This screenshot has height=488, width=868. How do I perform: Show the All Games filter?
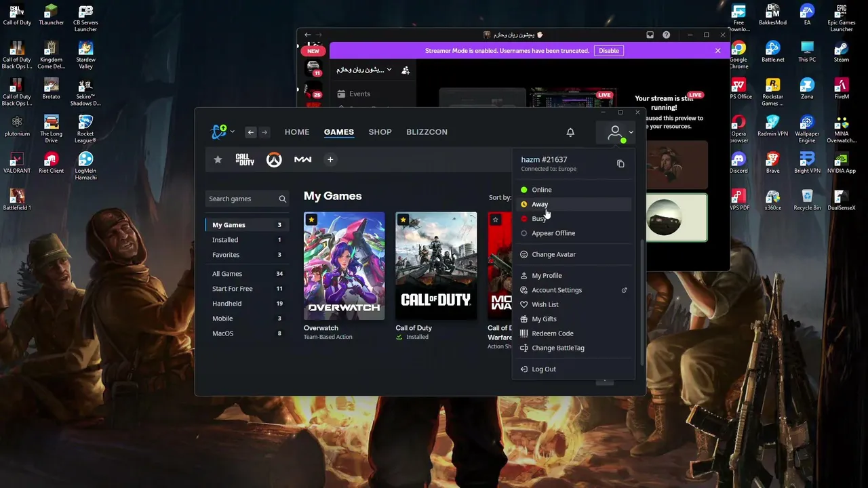248,274
